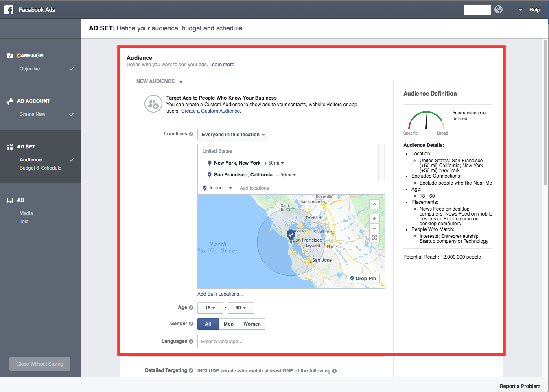Click the Detailed Targeting info icon
Image resolution: width=549 pixels, height=392 pixels.
(191, 371)
